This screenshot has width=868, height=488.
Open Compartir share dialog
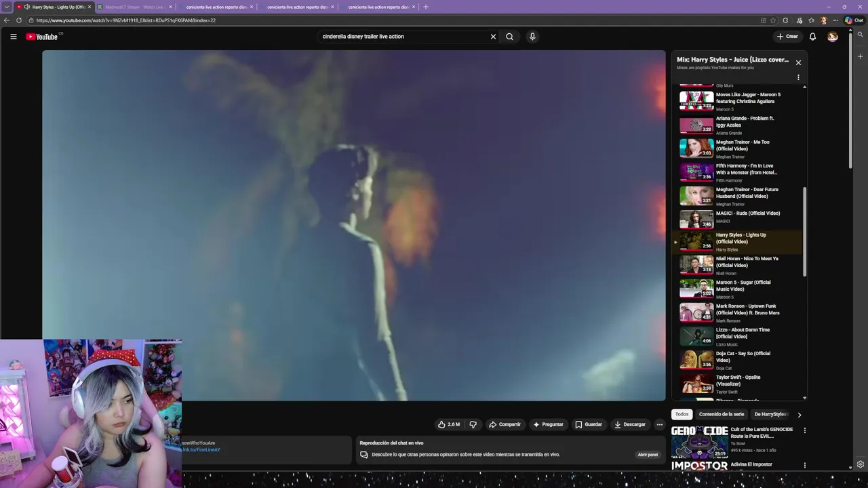[505, 424]
